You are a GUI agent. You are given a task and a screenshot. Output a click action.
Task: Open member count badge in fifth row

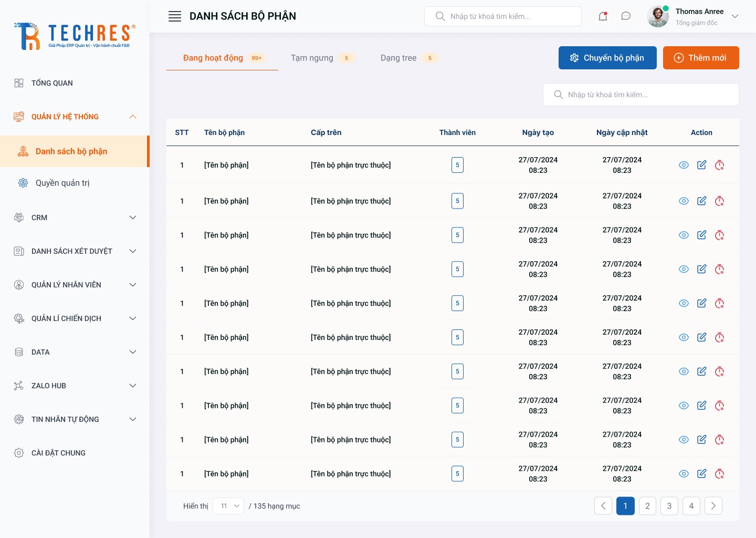[x=457, y=303]
